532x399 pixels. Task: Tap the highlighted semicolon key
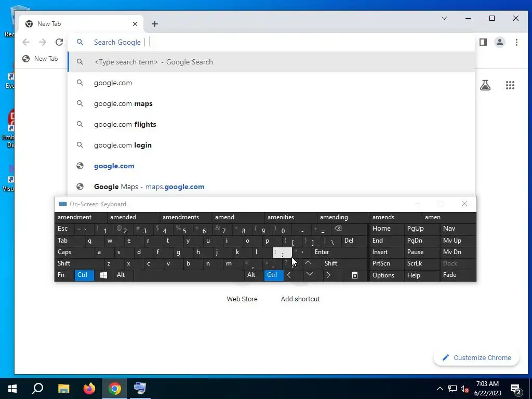click(282, 252)
